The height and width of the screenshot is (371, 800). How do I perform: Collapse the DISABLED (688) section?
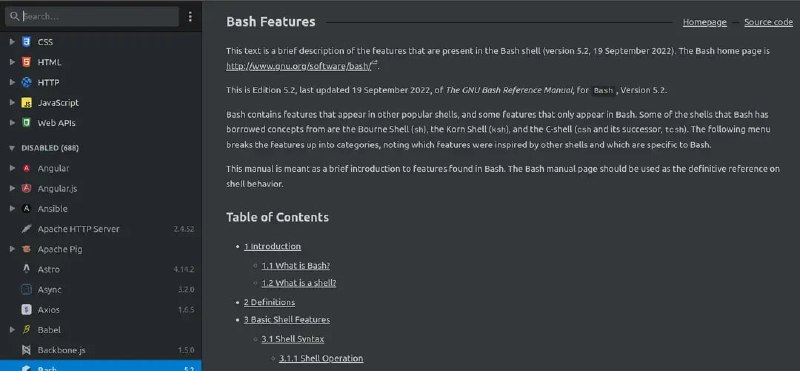tap(12, 148)
